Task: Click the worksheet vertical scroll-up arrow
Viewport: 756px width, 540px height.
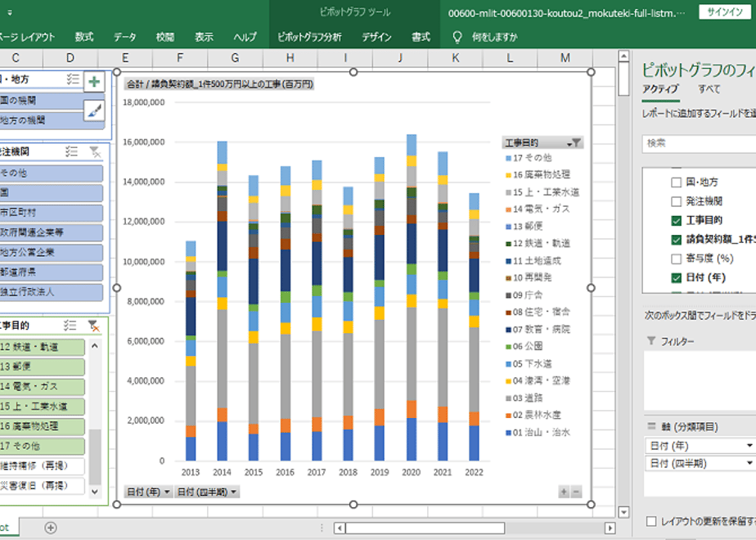Action: point(623,56)
